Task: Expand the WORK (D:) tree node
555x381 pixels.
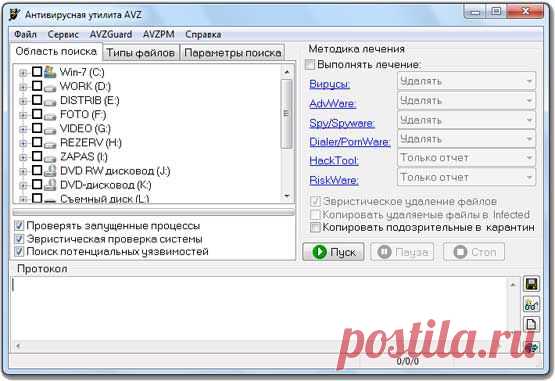Action: click(x=23, y=87)
